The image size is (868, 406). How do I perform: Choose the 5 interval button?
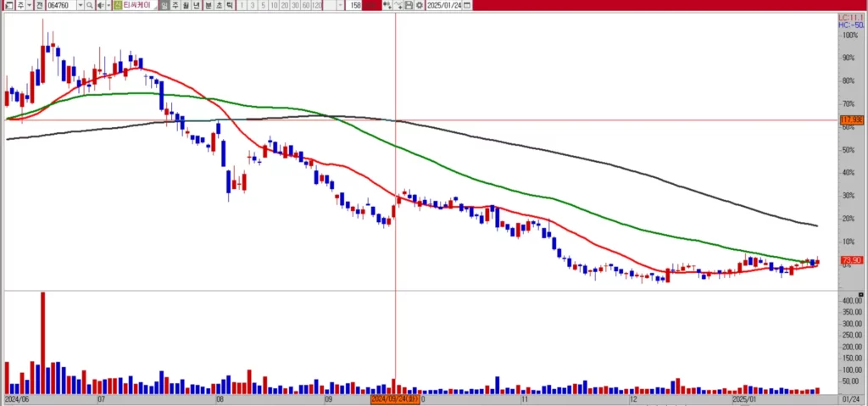tap(264, 6)
